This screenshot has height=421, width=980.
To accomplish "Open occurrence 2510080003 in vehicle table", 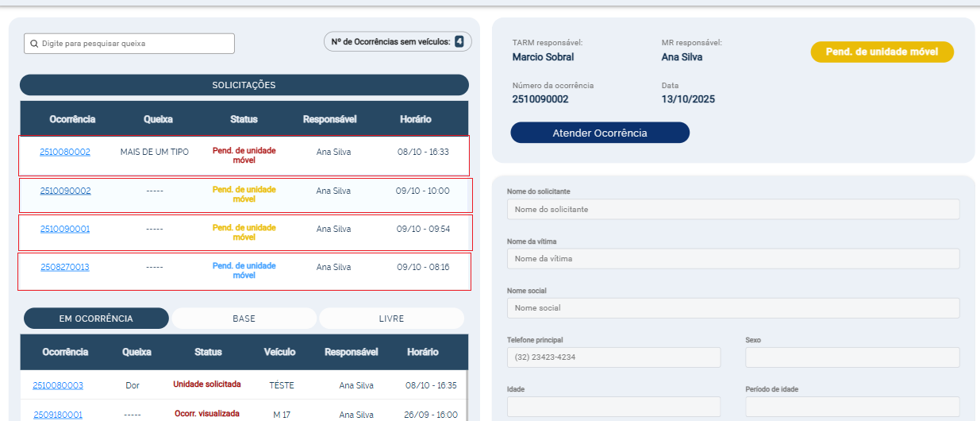I will pos(58,385).
